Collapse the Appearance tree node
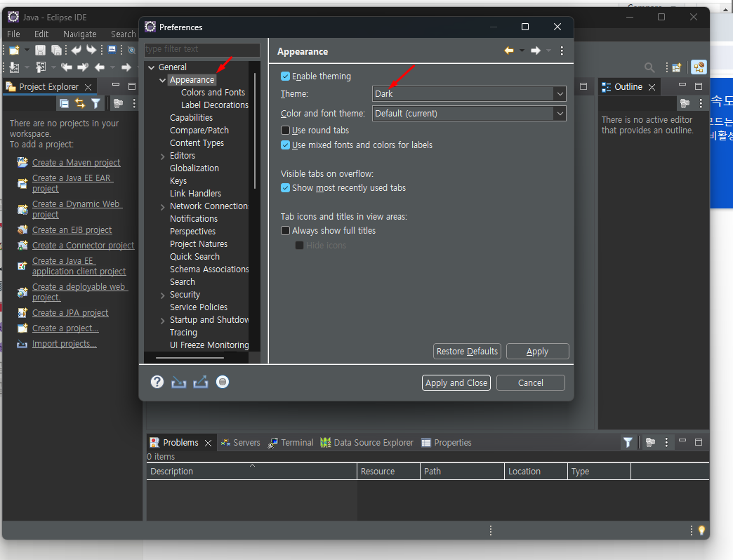Screen dimensions: 733x560 tap(162, 80)
